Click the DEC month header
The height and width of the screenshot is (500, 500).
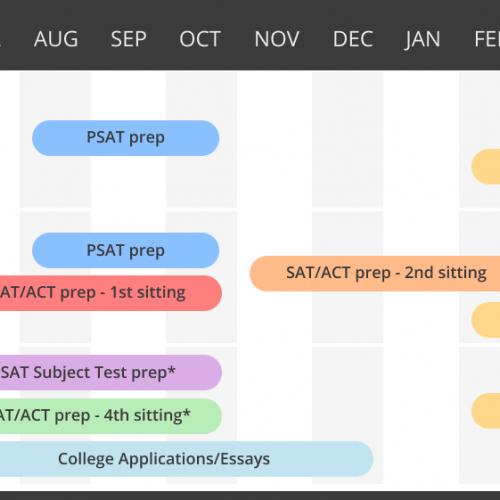click(353, 39)
